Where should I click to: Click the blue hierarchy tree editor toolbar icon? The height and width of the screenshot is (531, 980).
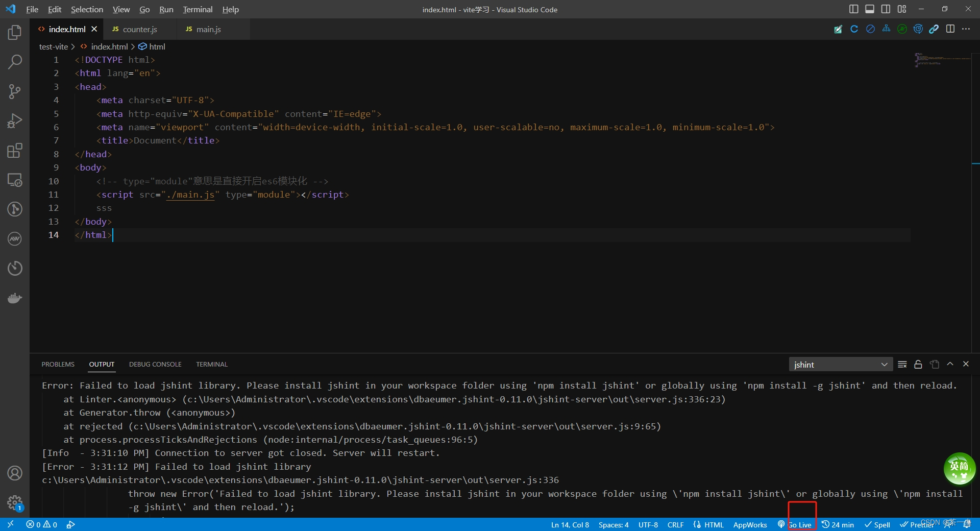[886, 29]
